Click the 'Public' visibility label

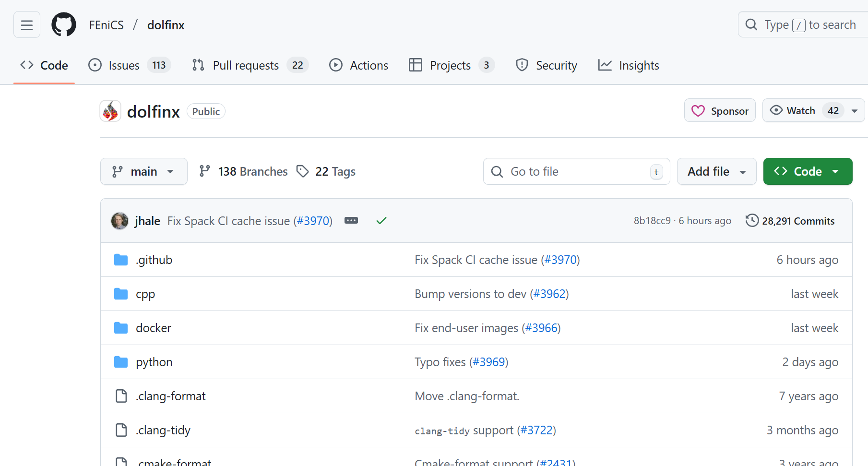206,111
